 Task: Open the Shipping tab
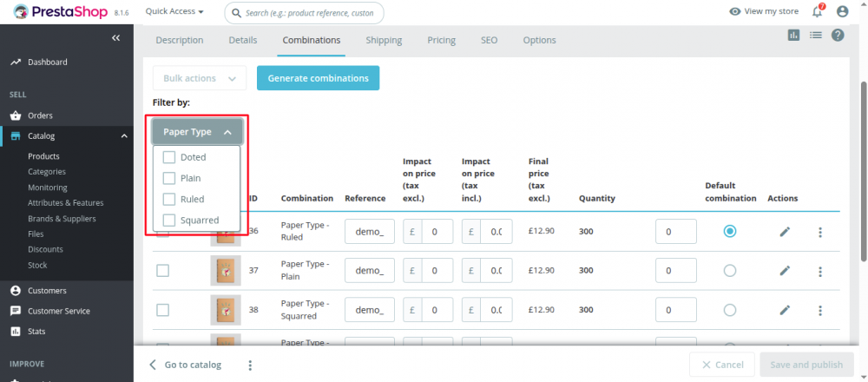(x=384, y=40)
